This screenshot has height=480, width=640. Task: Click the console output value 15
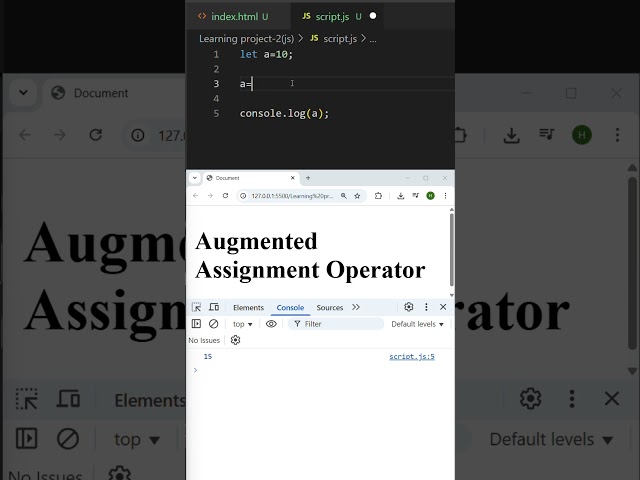208,357
